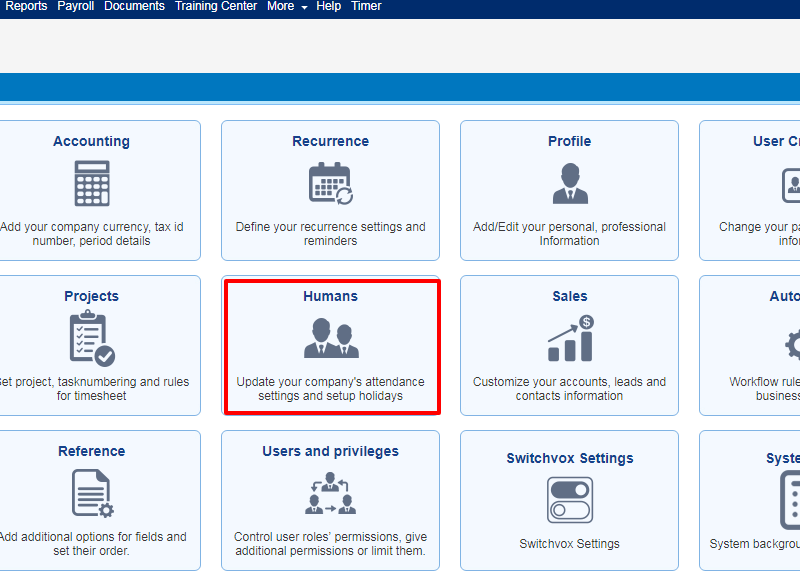This screenshot has height=574, width=800.
Task: Open the Reports menu
Action: point(26,6)
